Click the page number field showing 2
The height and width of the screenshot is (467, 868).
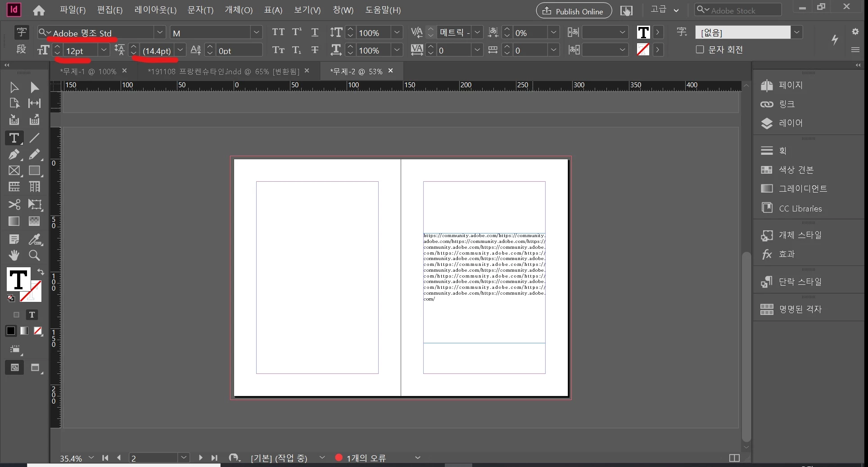pyautogui.click(x=154, y=458)
